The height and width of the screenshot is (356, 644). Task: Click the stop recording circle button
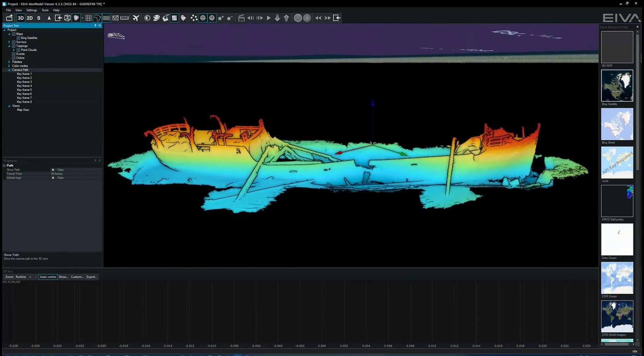click(x=307, y=18)
